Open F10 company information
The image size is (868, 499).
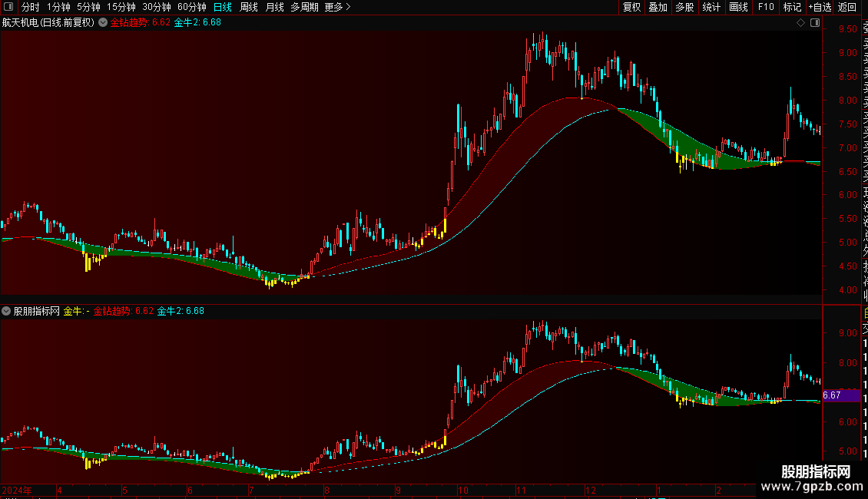point(766,7)
